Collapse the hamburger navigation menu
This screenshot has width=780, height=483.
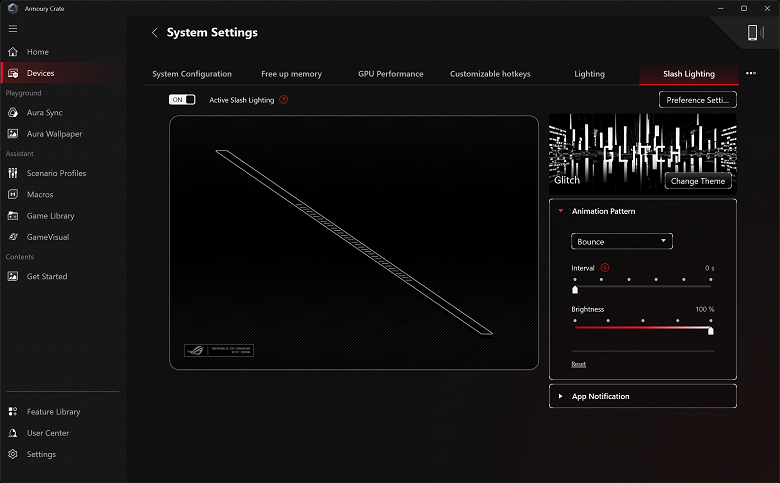[x=13, y=29]
